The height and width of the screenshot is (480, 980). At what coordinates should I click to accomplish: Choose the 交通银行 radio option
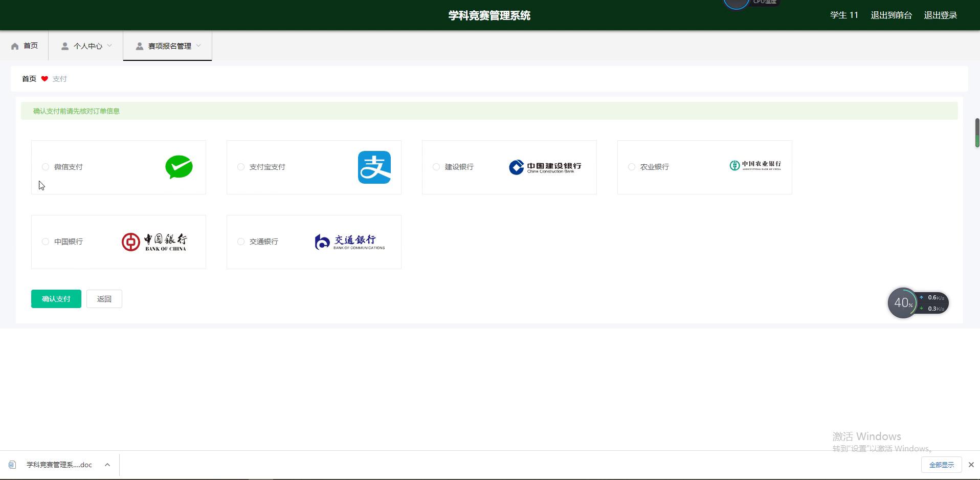241,242
